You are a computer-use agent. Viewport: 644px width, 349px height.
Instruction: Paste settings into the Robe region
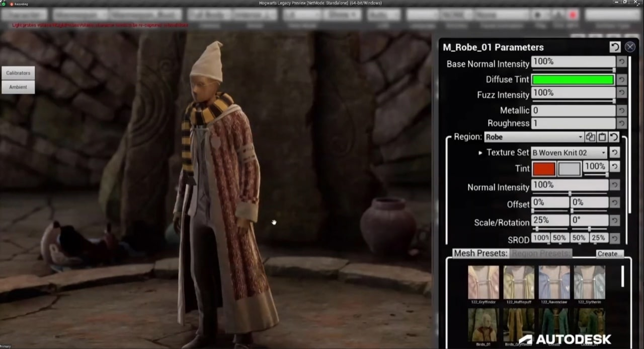(x=602, y=137)
